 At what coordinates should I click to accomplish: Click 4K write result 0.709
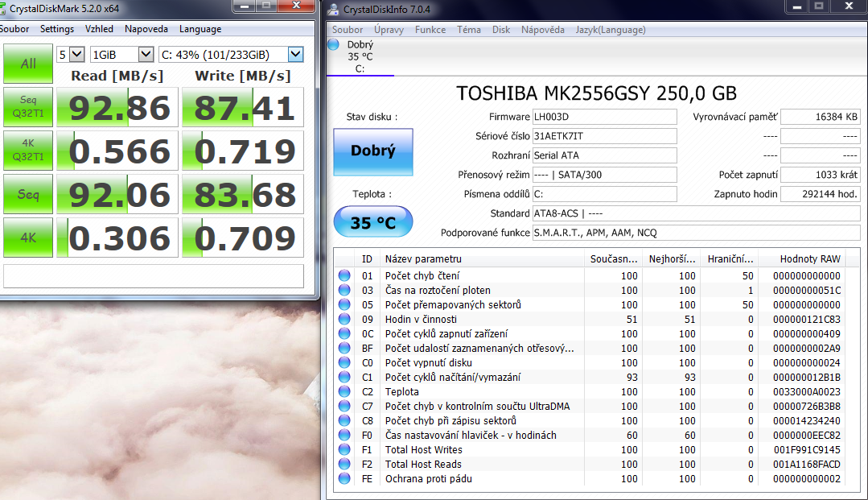243,238
